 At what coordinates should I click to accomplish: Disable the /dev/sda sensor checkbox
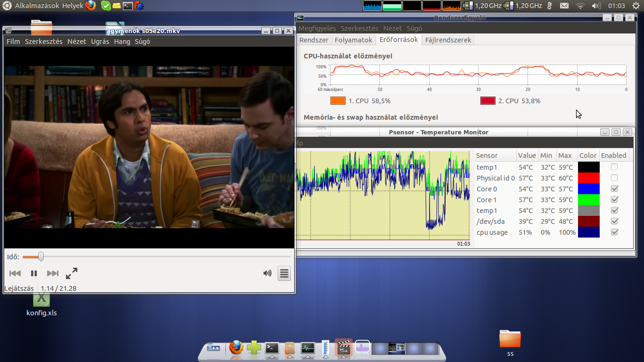(x=614, y=221)
